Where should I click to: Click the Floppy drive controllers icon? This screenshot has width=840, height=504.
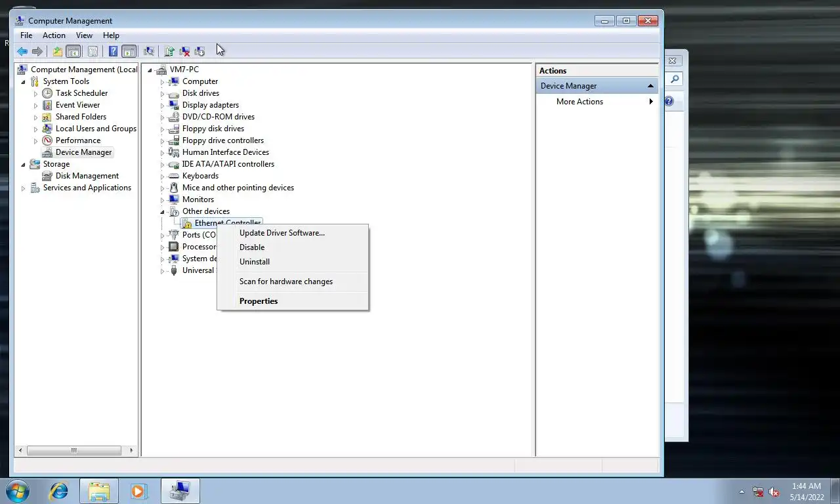pos(174,140)
